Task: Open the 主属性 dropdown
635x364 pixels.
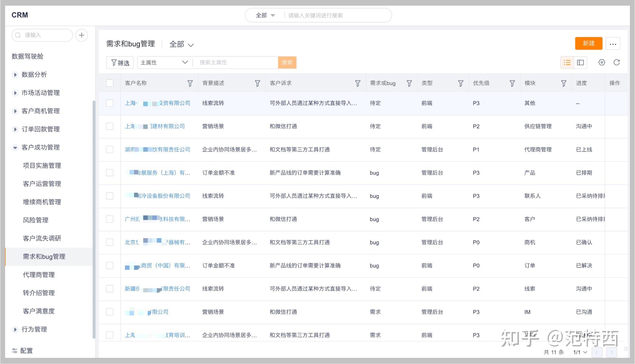Action: [164, 62]
